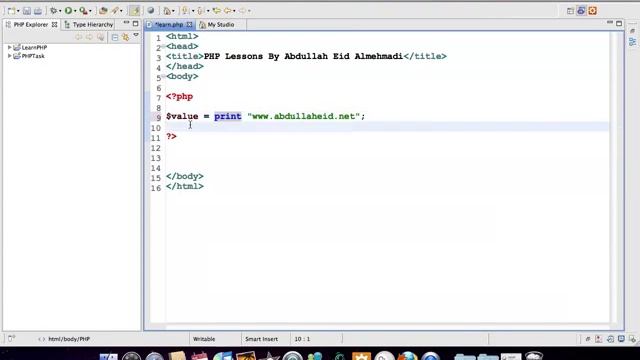Screen dimensions: 640x360
Task: Click the gray sphere toolbar icon
Action: coord(151,11)
